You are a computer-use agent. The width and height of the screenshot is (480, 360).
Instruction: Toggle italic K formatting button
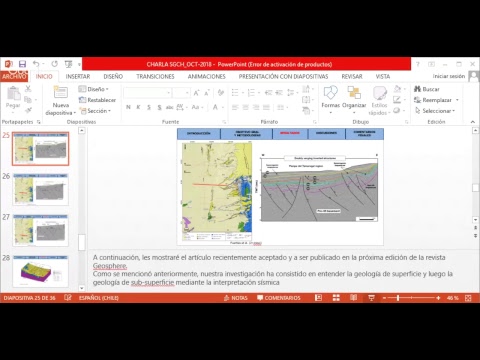(138, 107)
